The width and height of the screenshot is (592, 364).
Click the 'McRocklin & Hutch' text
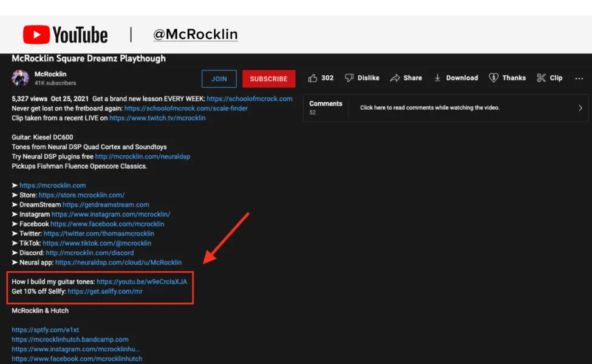(x=40, y=311)
